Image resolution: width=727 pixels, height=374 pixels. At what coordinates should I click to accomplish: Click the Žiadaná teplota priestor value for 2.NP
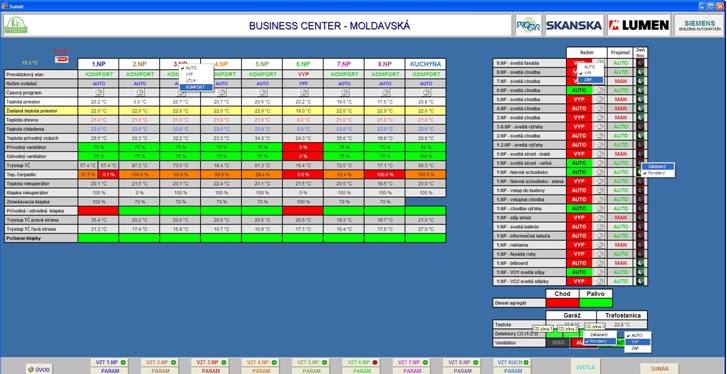(x=139, y=111)
